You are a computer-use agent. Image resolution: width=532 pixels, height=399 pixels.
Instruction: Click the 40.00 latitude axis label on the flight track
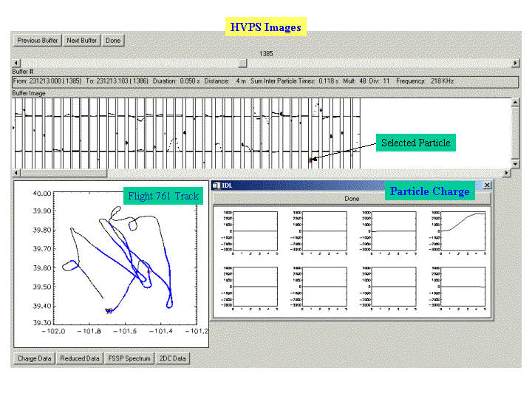pos(41,194)
